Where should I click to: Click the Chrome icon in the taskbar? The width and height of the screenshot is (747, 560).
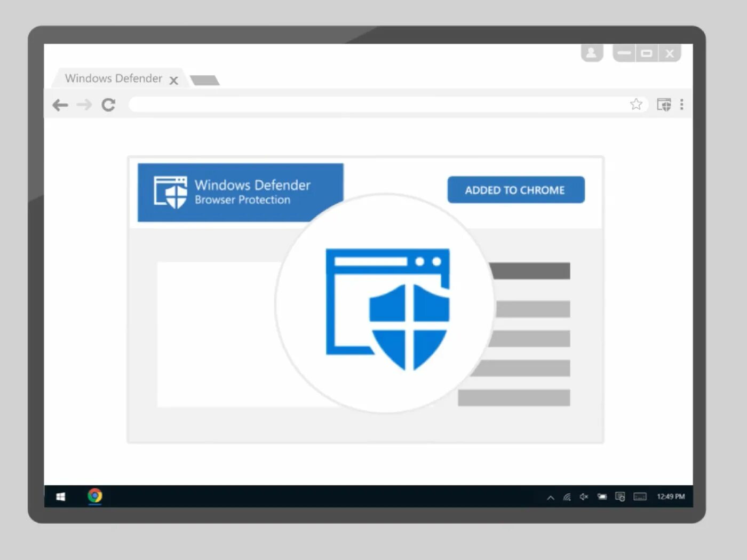(x=95, y=496)
